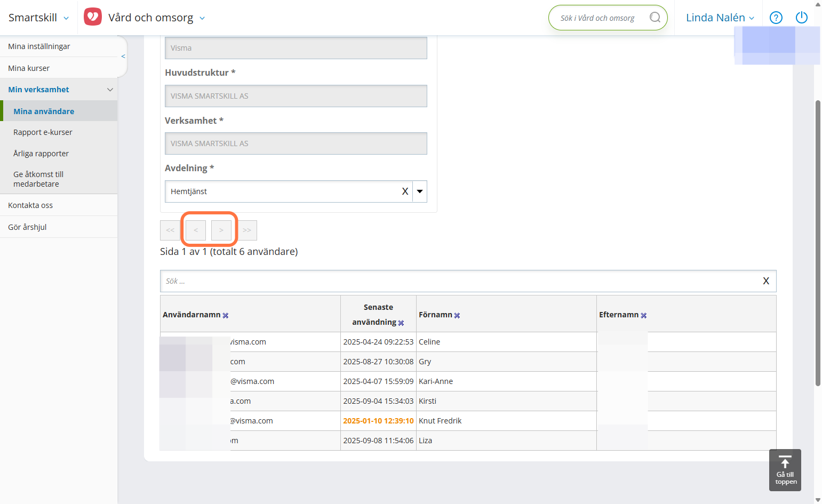Go to last page with >> button
Screen dimensions: 822x504
(247, 230)
